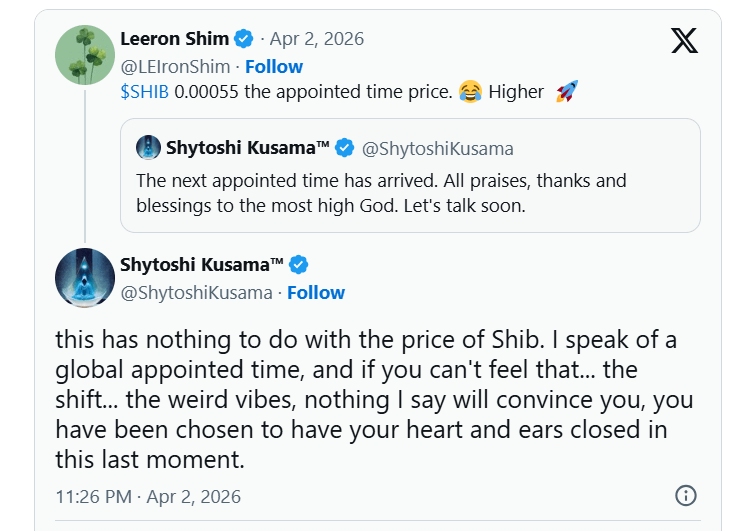This screenshot has height=531, width=754.
Task: Click verified badge next to main Shytoshi Kusama name
Action: coord(298,265)
